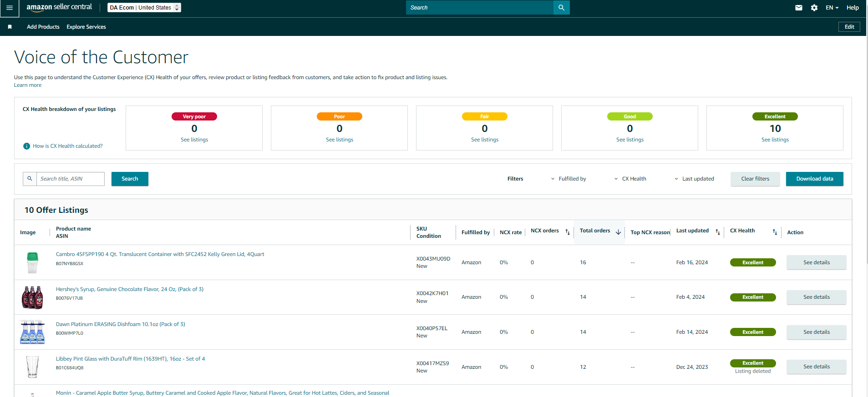See listings under Very poor
The height and width of the screenshot is (397, 868).
click(x=194, y=140)
